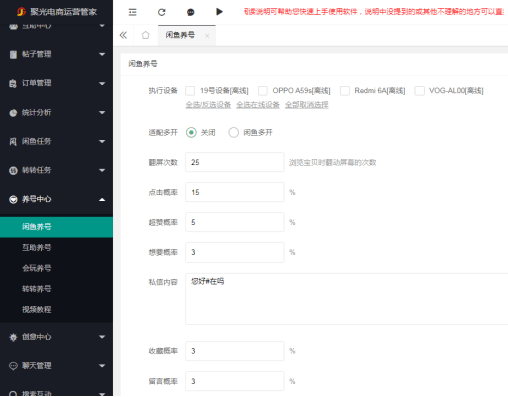Click the 翻屏次数 input field

point(235,162)
